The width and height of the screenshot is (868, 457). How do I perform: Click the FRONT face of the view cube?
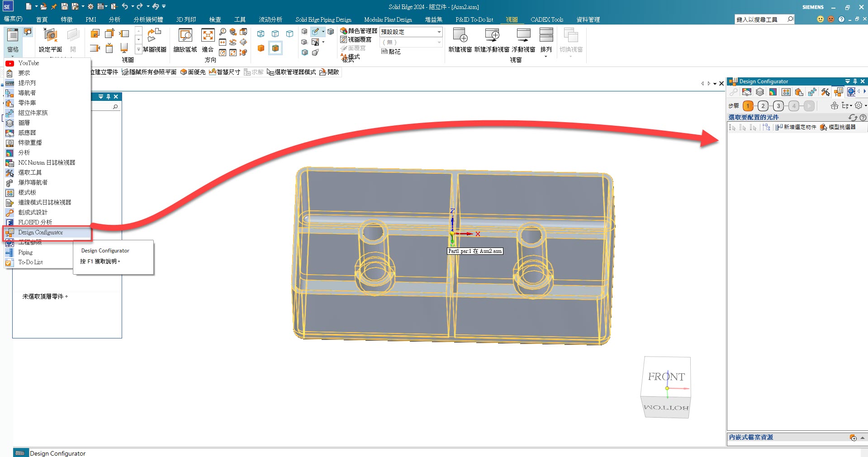click(666, 376)
